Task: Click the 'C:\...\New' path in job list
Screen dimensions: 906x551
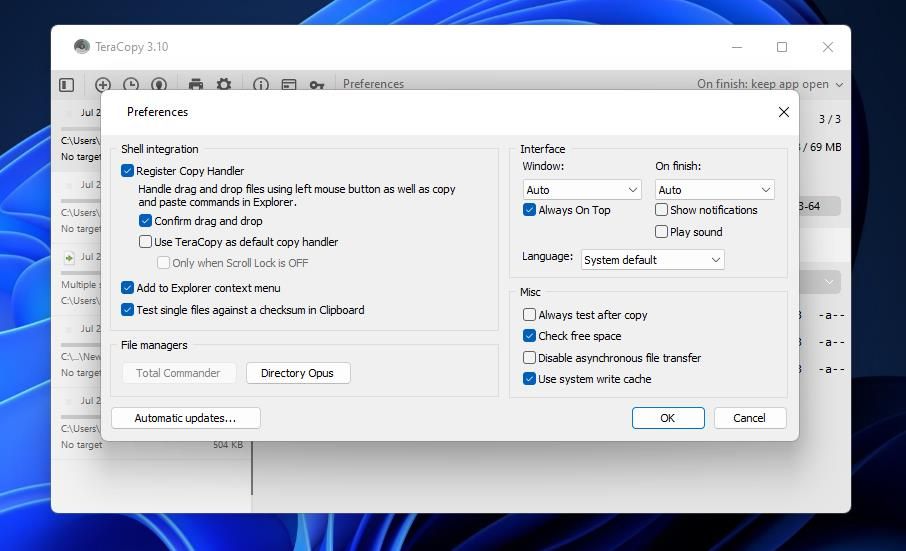Action: point(81,356)
